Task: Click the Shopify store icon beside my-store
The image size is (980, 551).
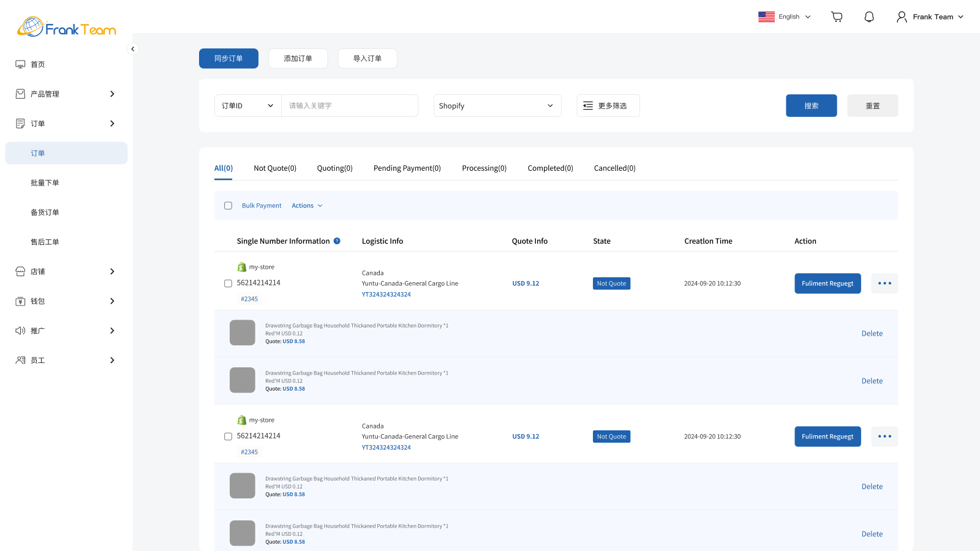Action: point(241,266)
